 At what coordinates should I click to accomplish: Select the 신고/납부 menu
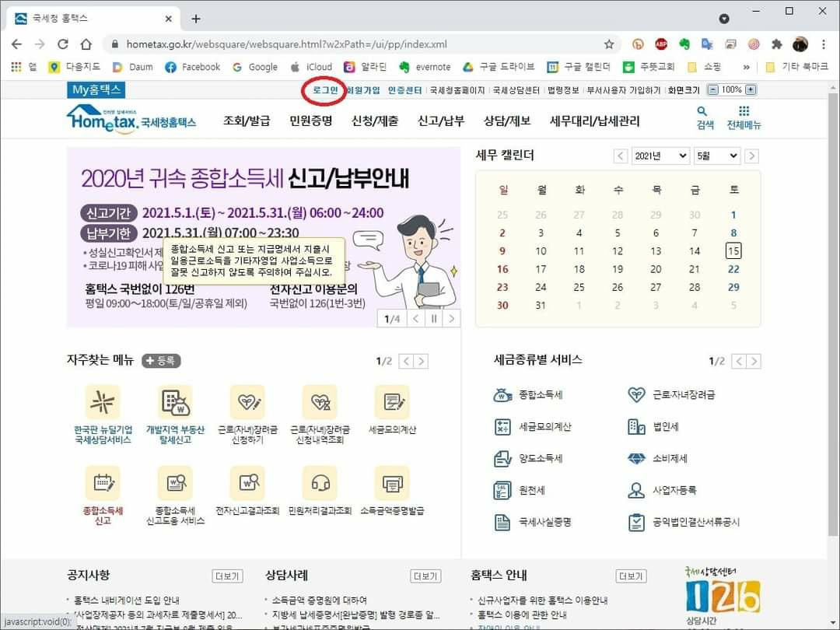(x=441, y=121)
